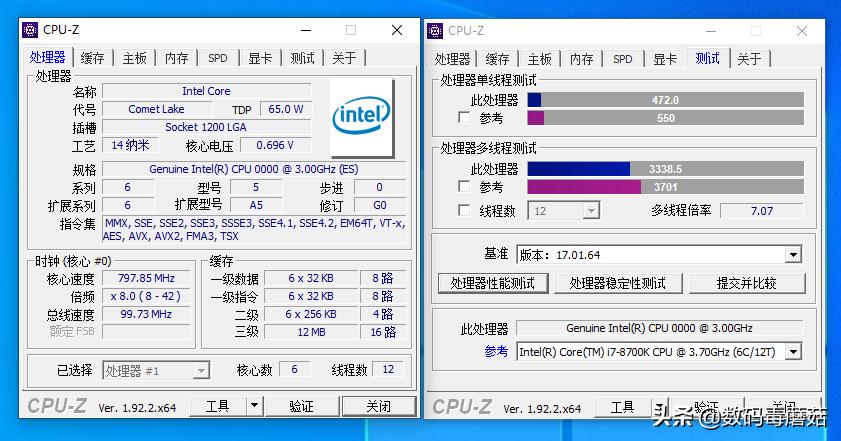The image size is (841, 441).
Task: Minimize the left CPU-Z window
Action: [x=306, y=31]
